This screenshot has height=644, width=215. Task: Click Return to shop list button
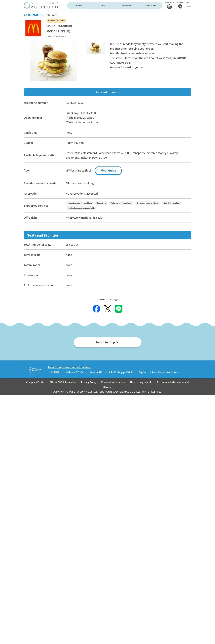107,343
